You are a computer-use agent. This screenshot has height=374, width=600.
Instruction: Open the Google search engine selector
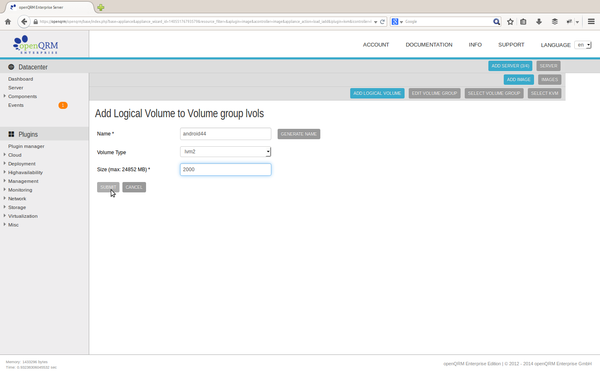(397, 22)
